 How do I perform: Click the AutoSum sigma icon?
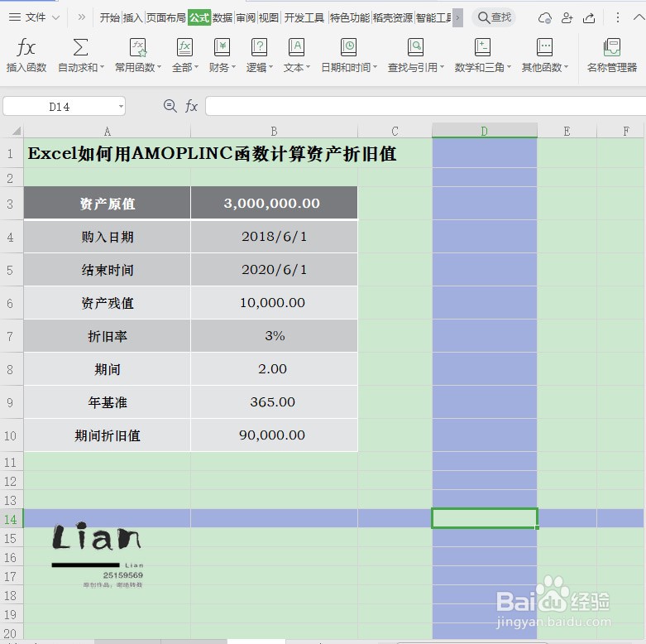(80, 47)
